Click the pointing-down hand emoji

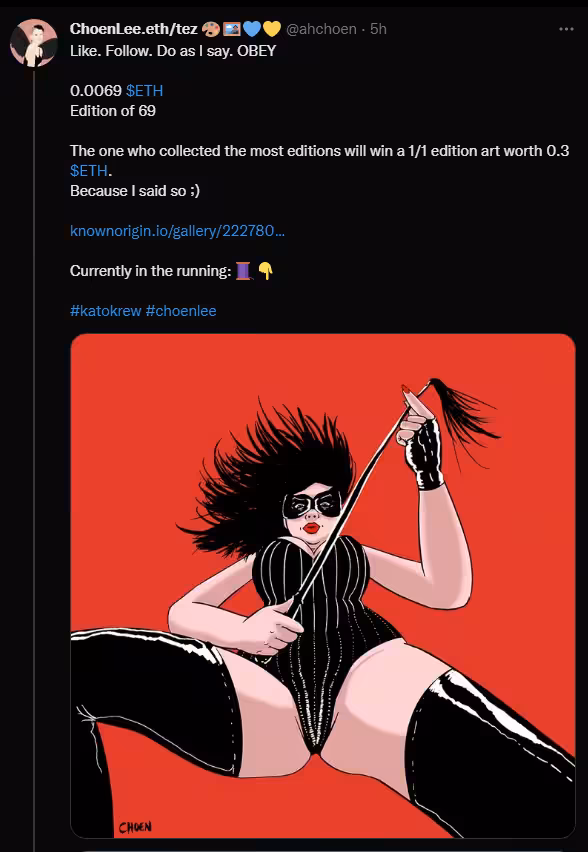point(265,271)
